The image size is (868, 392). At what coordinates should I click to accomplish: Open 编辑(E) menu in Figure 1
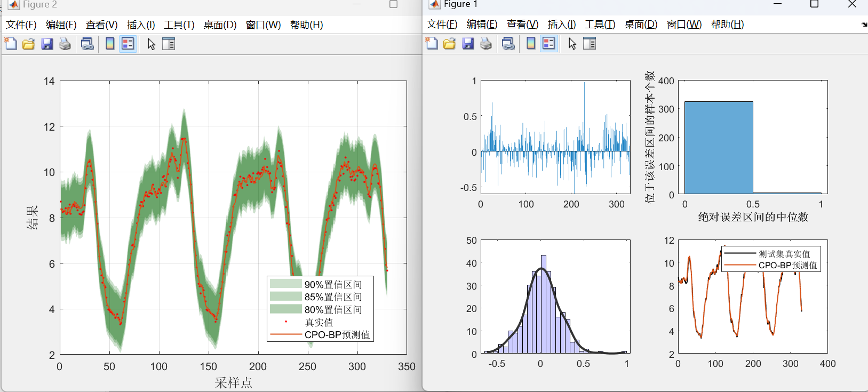point(482,25)
